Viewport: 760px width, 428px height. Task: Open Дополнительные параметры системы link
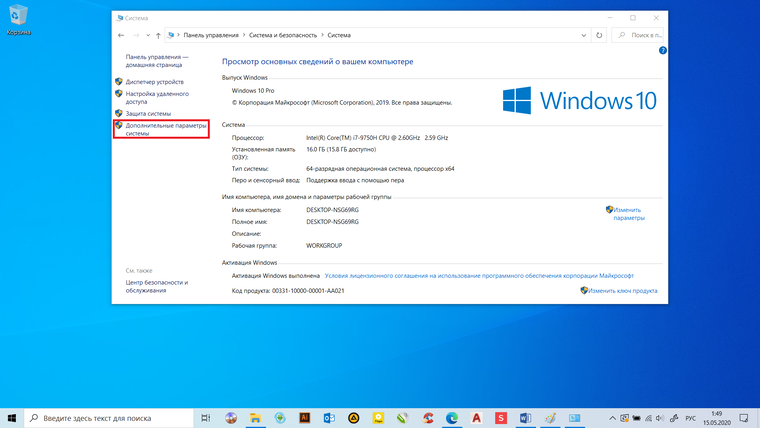coord(166,129)
